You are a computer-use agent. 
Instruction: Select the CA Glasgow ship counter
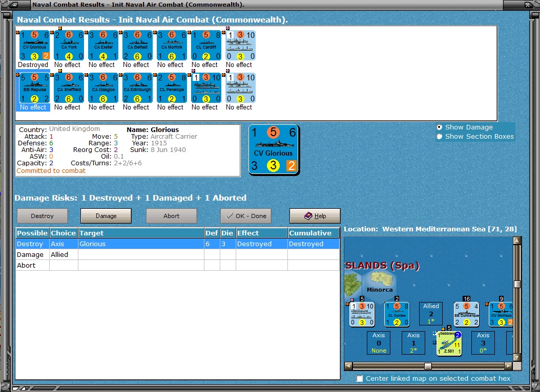[103, 88]
